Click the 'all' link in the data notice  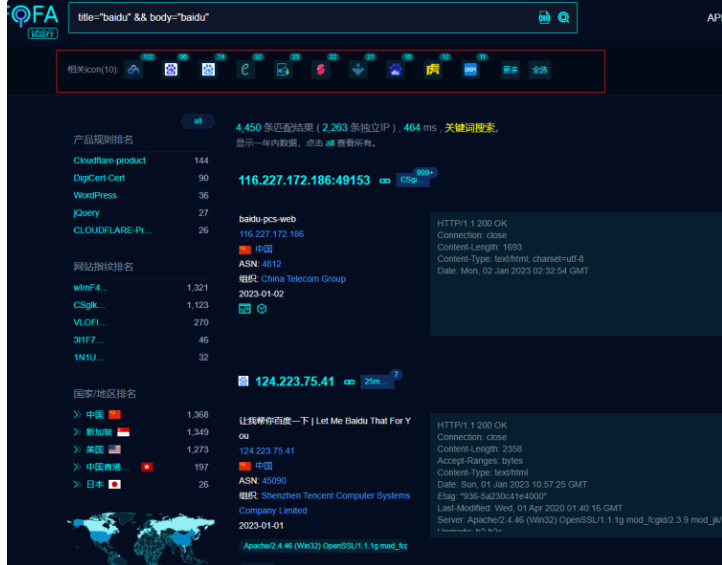point(330,143)
